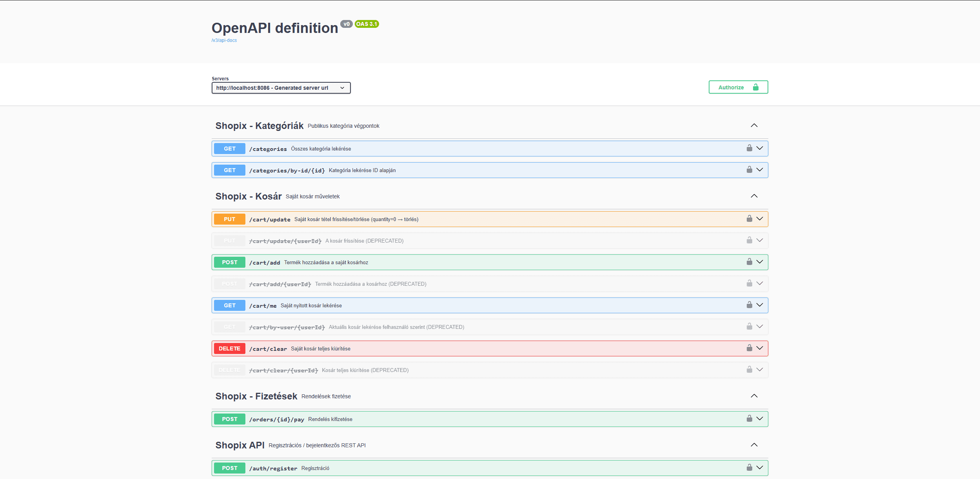Click lock icon on /orders/{id}/pay row
The height and width of the screenshot is (479, 980).
[749, 419]
